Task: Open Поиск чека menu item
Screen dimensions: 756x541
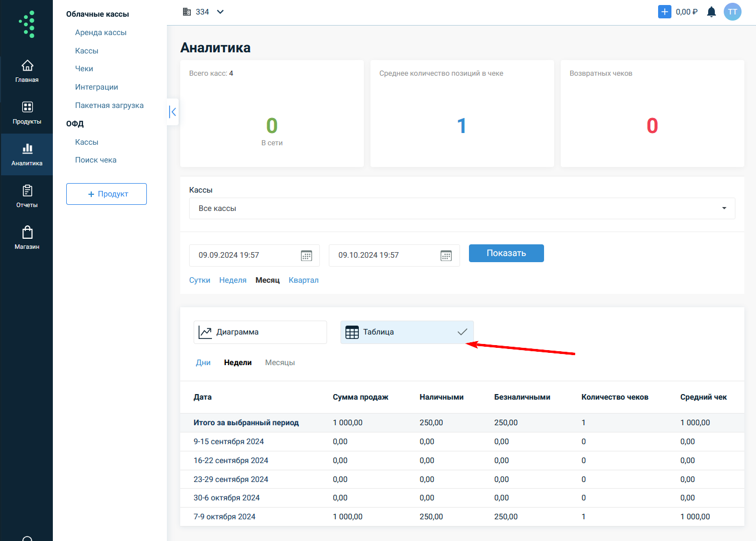Action: click(96, 160)
